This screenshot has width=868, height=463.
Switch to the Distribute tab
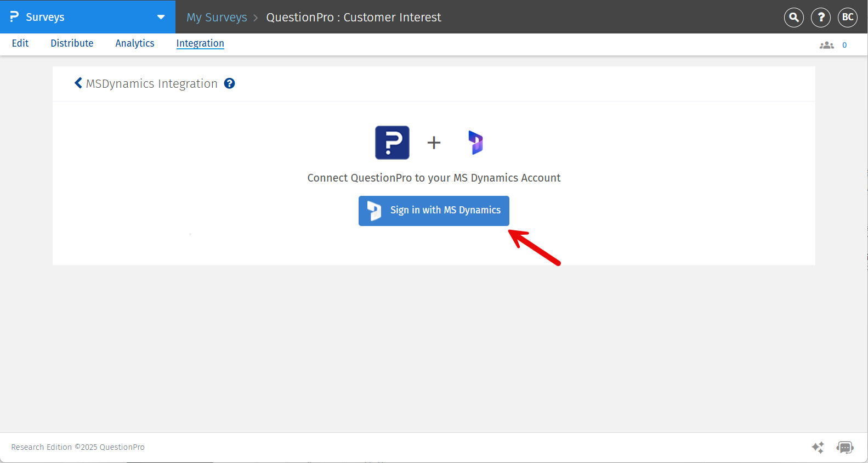(72, 43)
